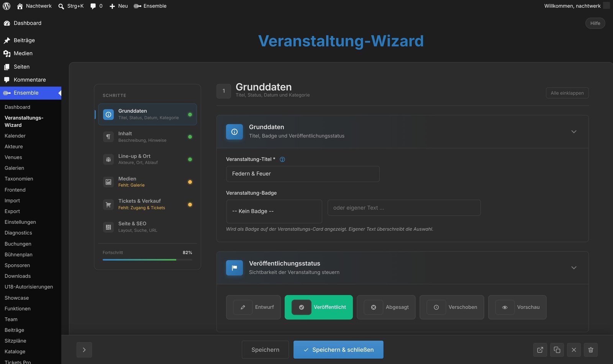Click the duplicate copy icon in the bottom bar

557,350
